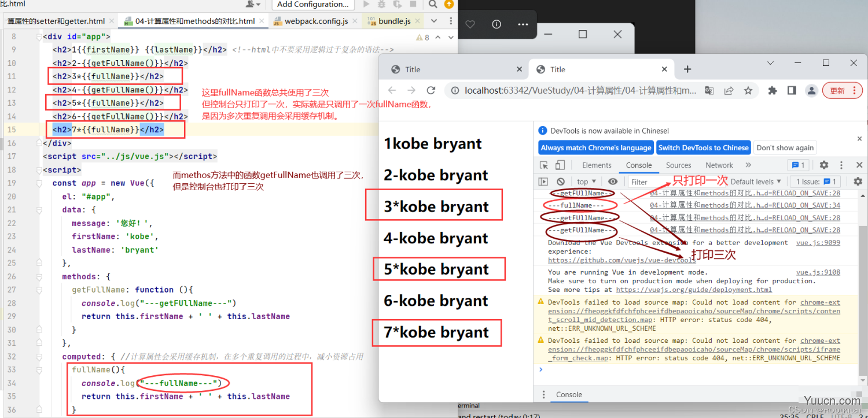The width and height of the screenshot is (868, 418).
Task: Toggle Chrome side panel icon
Action: pyautogui.click(x=792, y=91)
